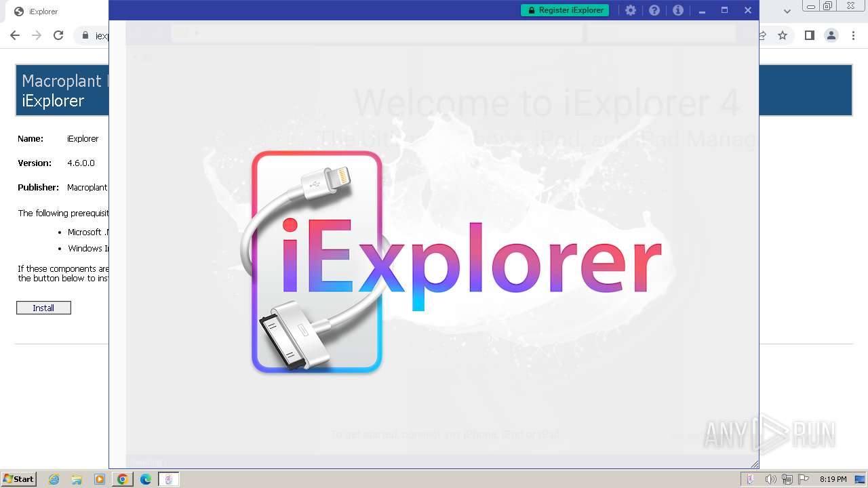
Task: Grab the iExplorer window resize grip
Action: coord(754,464)
